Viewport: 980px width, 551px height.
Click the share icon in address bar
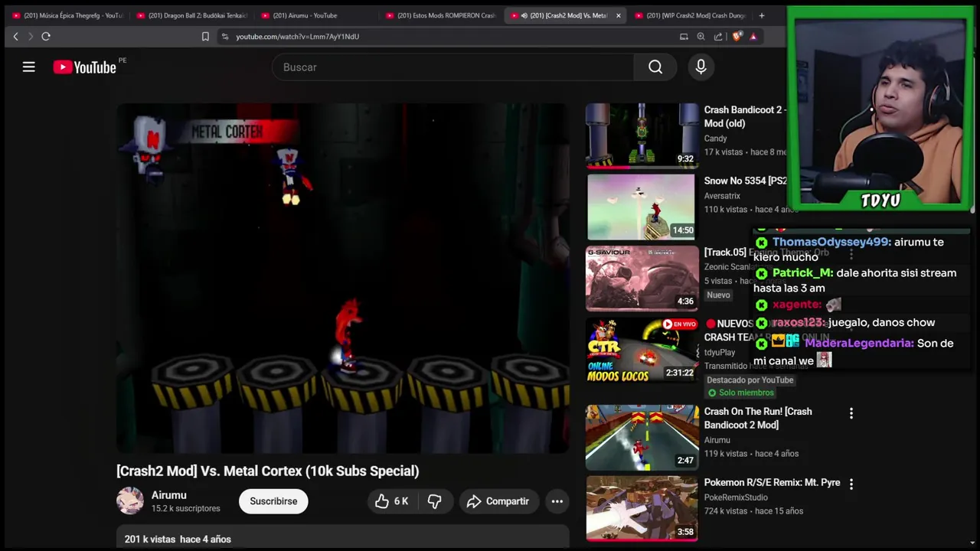coord(718,36)
